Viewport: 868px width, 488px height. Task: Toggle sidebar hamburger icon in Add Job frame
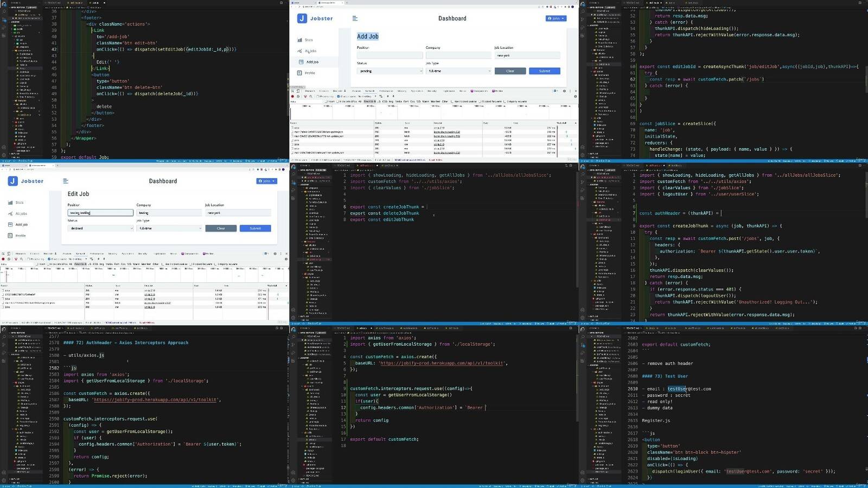[355, 18]
